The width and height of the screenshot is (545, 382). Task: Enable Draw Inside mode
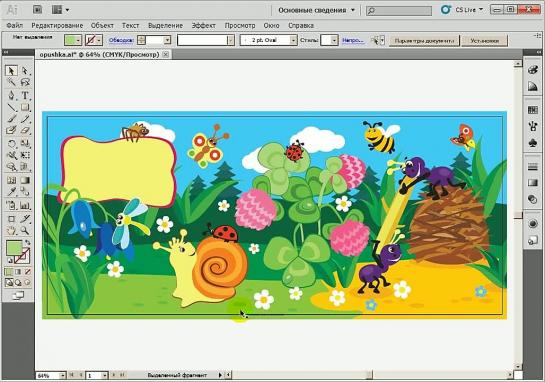(27, 283)
